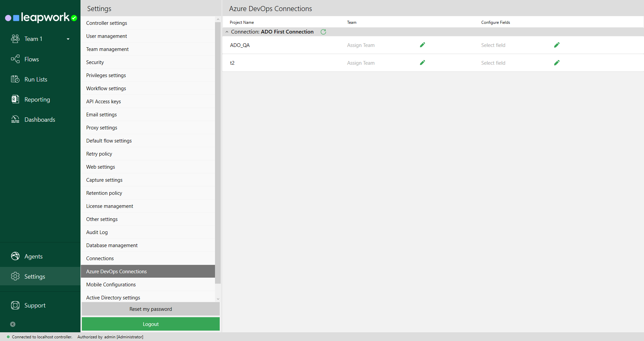This screenshot has height=341, width=644.
Task: Click Select field for t2
Action: click(493, 63)
